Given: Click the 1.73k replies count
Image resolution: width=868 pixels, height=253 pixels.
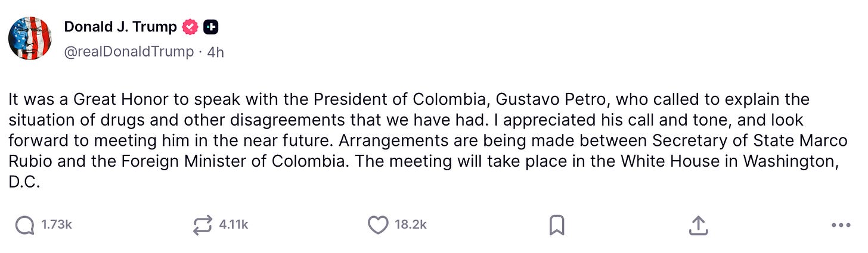Looking at the screenshot, I should (57, 225).
